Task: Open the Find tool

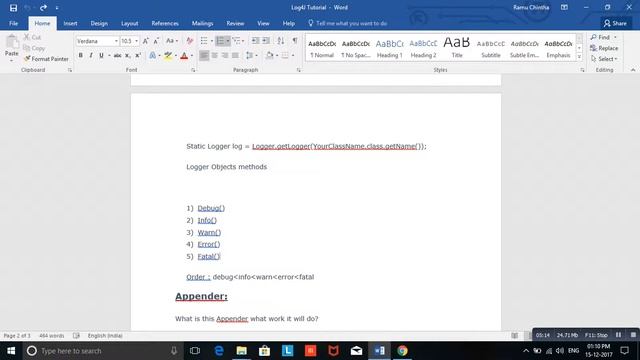Action: tap(600, 37)
